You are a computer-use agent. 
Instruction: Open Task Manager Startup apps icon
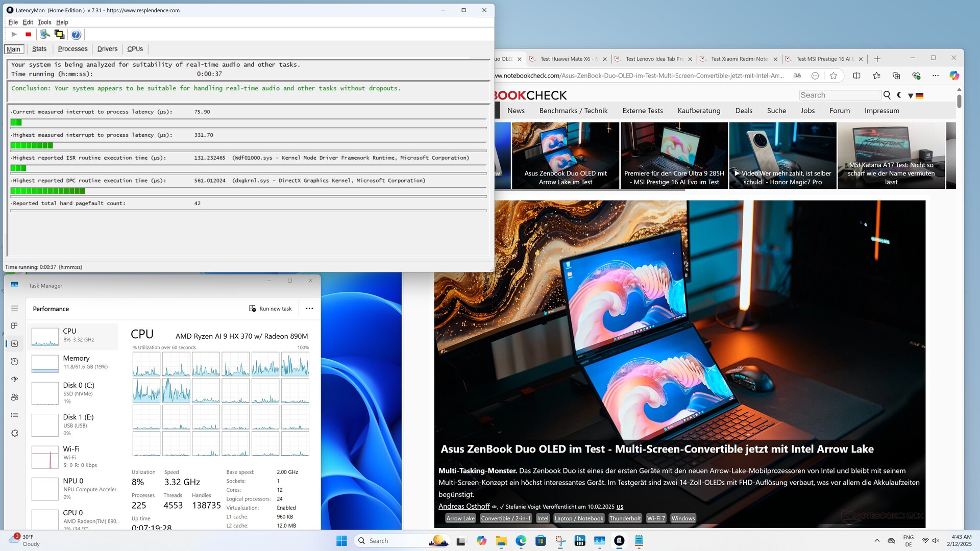click(14, 379)
